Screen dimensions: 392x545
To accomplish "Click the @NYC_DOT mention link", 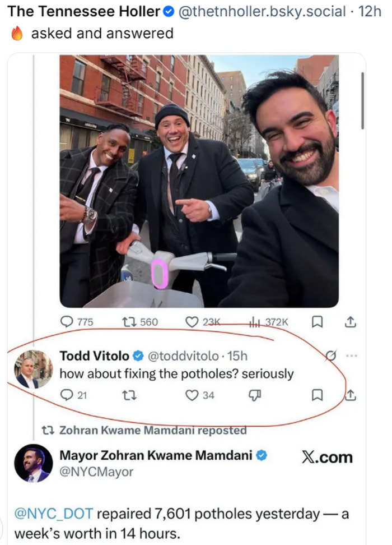I will click(x=55, y=513).
